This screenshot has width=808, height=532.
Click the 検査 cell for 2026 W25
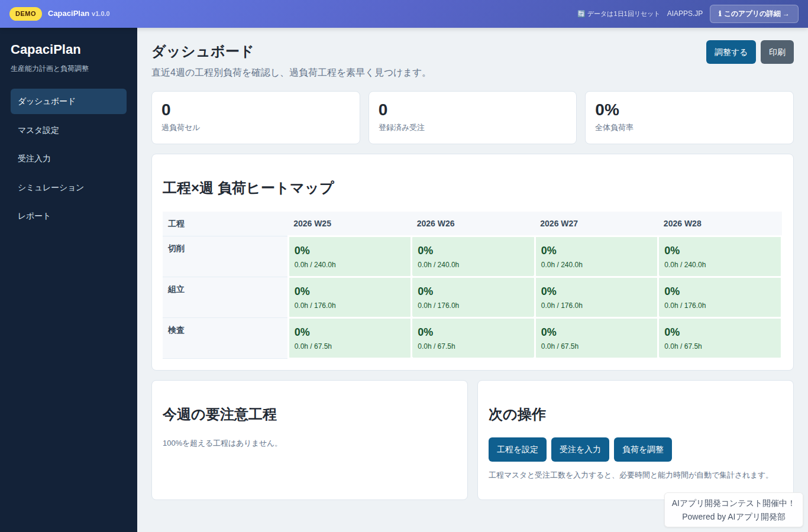click(x=350, y=338)
